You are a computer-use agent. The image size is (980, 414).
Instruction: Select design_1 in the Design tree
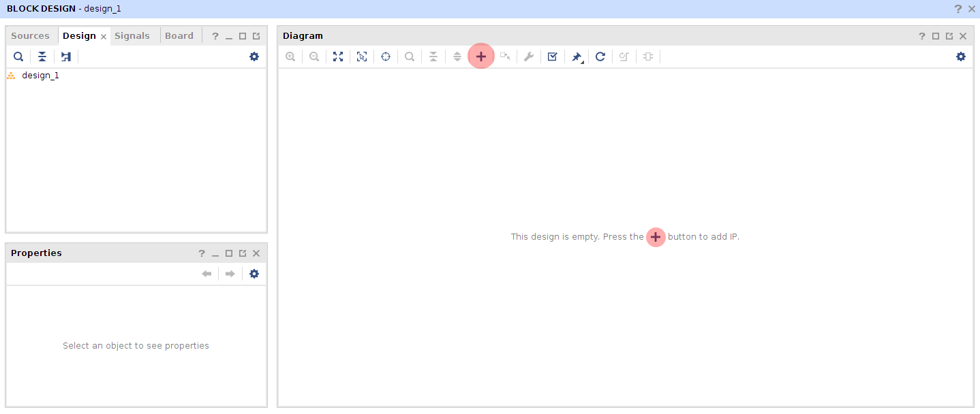tap(40, 76)
